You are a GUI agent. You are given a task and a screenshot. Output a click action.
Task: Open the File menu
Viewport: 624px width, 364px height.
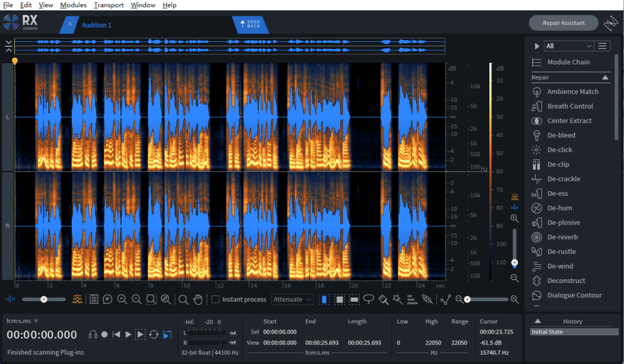8,5
